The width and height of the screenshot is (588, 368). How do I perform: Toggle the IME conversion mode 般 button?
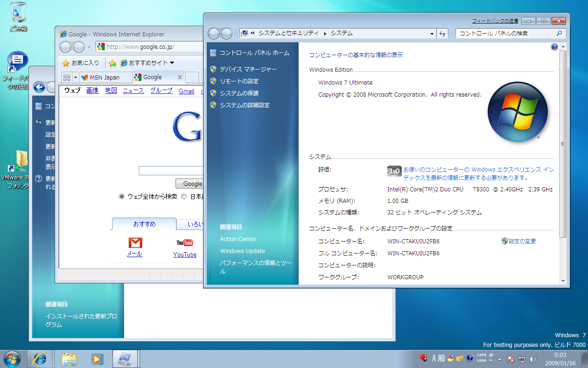pyautogui.click(x=442, y=358)
